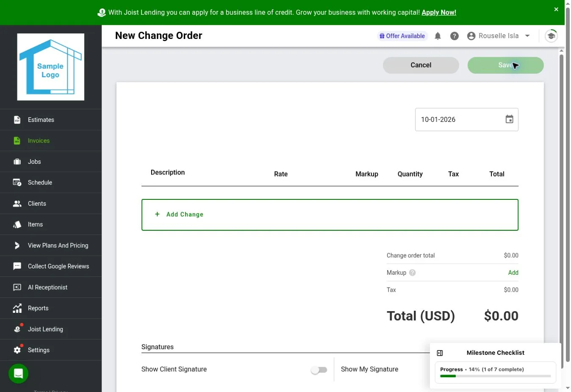Screen dimensions: 571x392
Task: Click Add next to Markup
Action: pyautogui.click(x=513, y=273)
